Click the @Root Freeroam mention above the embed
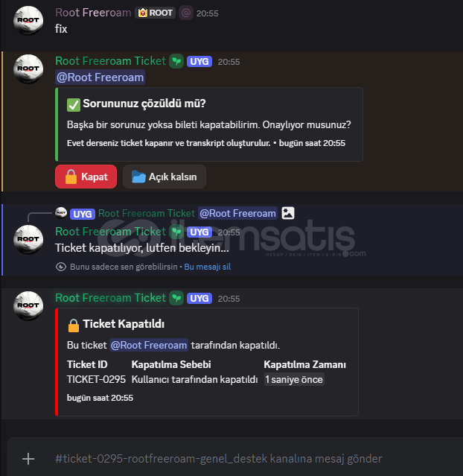 (x=100, y=77)
